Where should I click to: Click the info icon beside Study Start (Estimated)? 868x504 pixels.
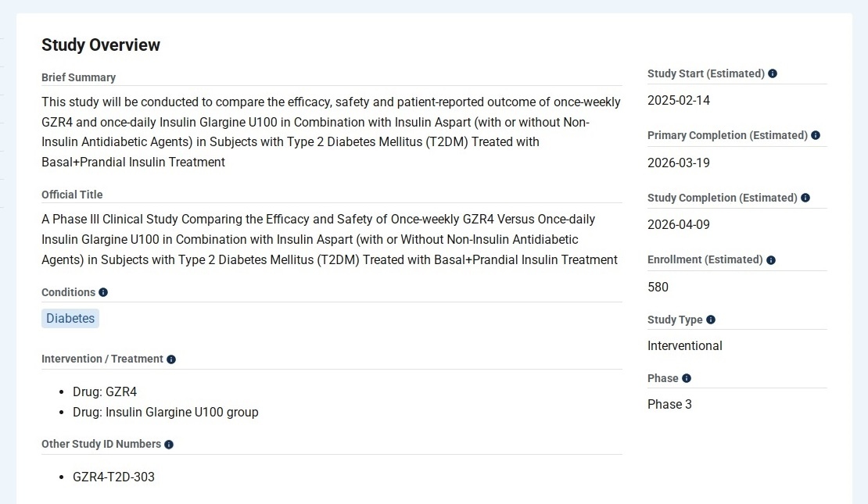tap(773, 73)
